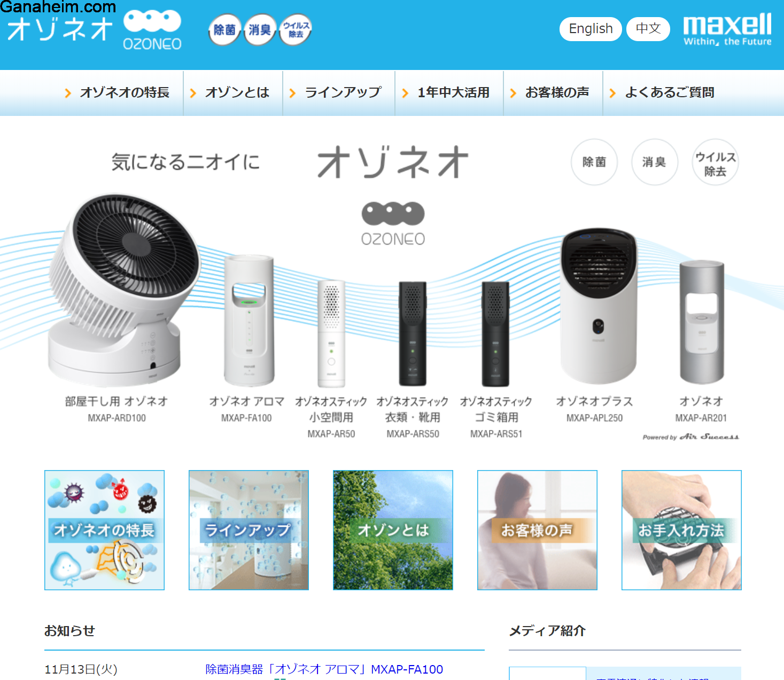Open 1年中大活用 navigation item

(x=453, y=93)
